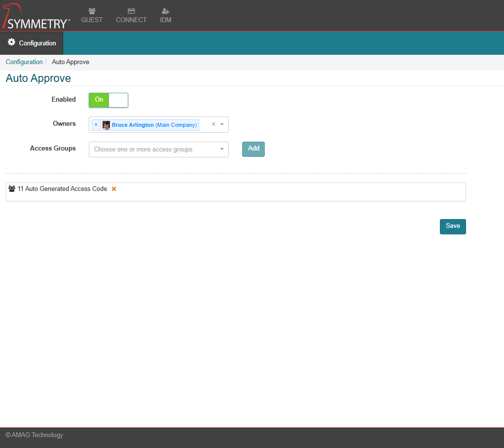Image resolution: width=504 pixels, height=448 pixels.
Task: Toggle the Enabled switch off
Action: (108, 100)
